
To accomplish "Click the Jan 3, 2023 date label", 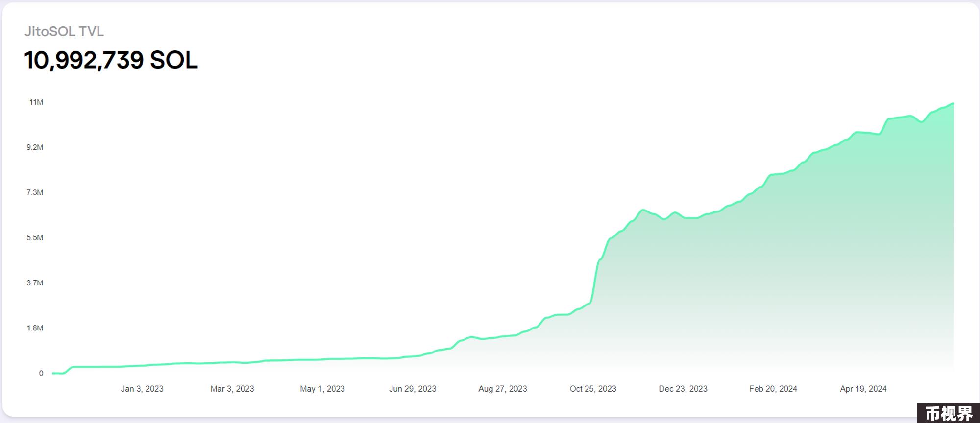I will coord(142,389).
